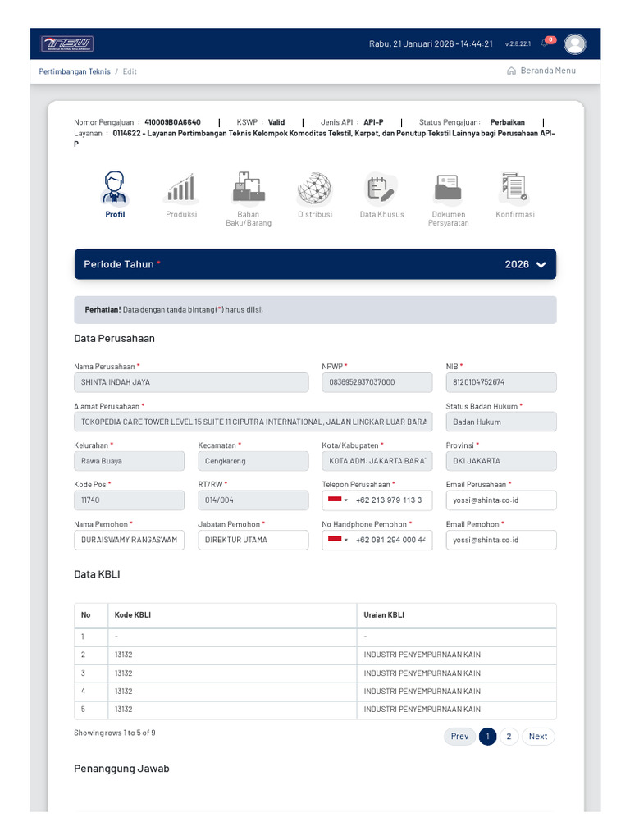
Task: Edit the Nama Pemohon field
Action: 129,540
